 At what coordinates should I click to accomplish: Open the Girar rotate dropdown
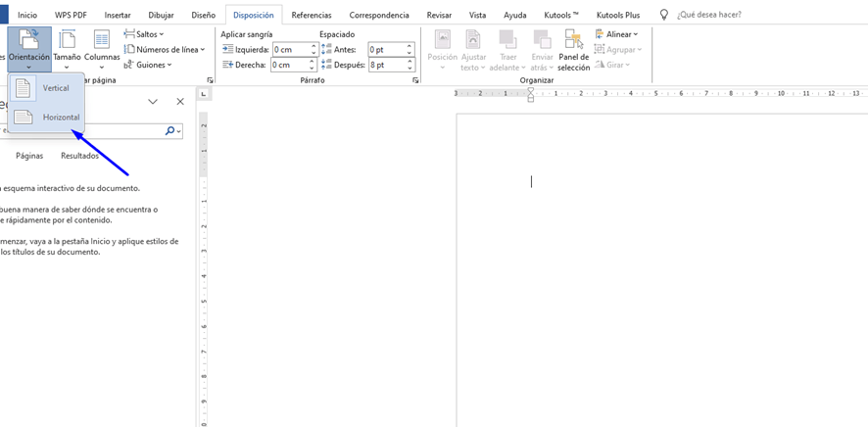point(612,65)
